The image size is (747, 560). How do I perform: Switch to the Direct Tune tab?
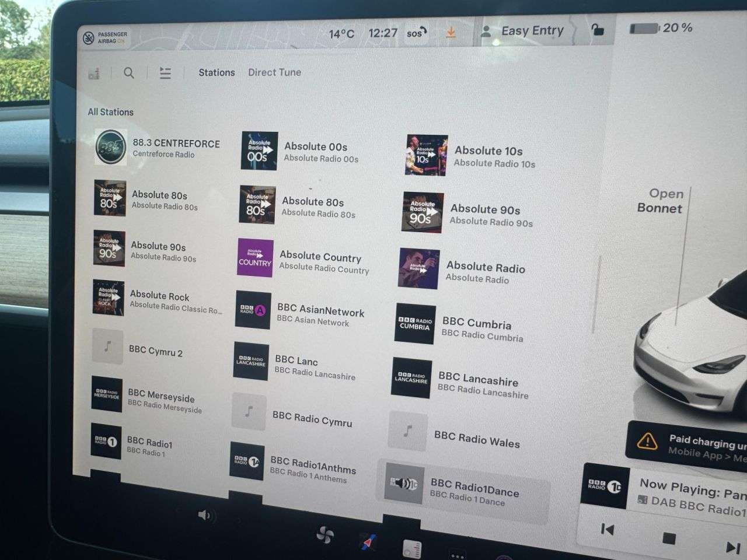tap(274, 72)
